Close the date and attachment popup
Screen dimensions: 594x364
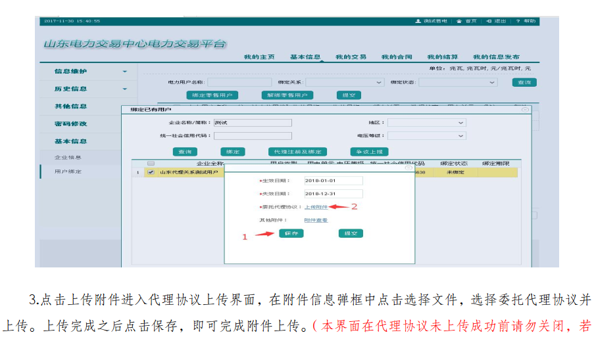(x=408, y=168)
